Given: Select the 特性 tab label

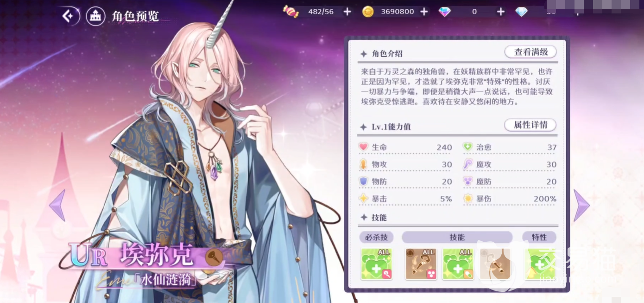Looking at the screenshot, I should 539,237.
